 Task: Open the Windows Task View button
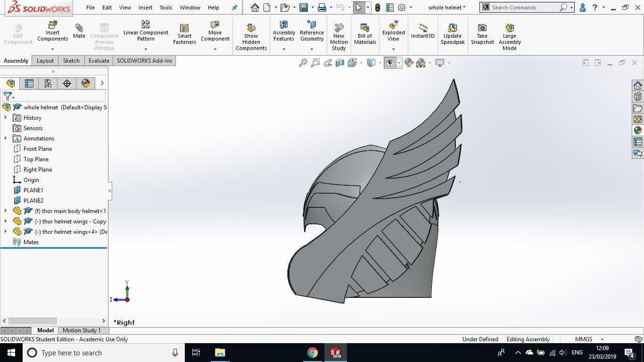click(x=196, y=353)
